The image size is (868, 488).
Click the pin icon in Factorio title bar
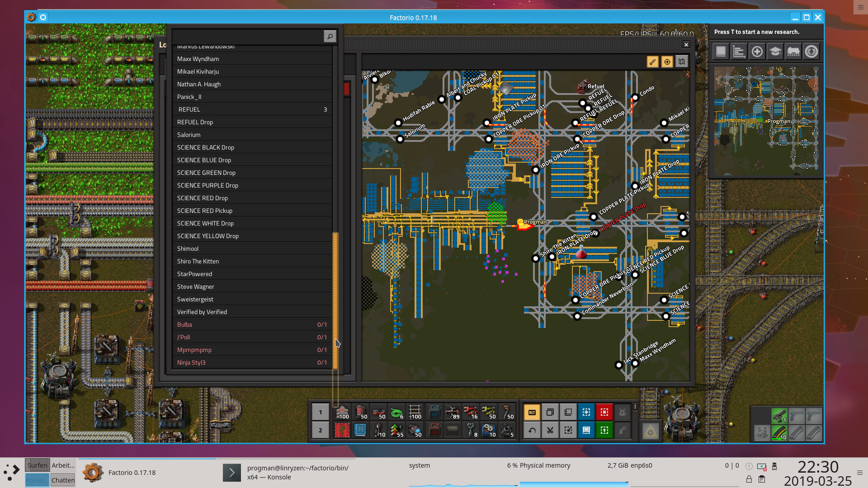[x=43, y=18]
